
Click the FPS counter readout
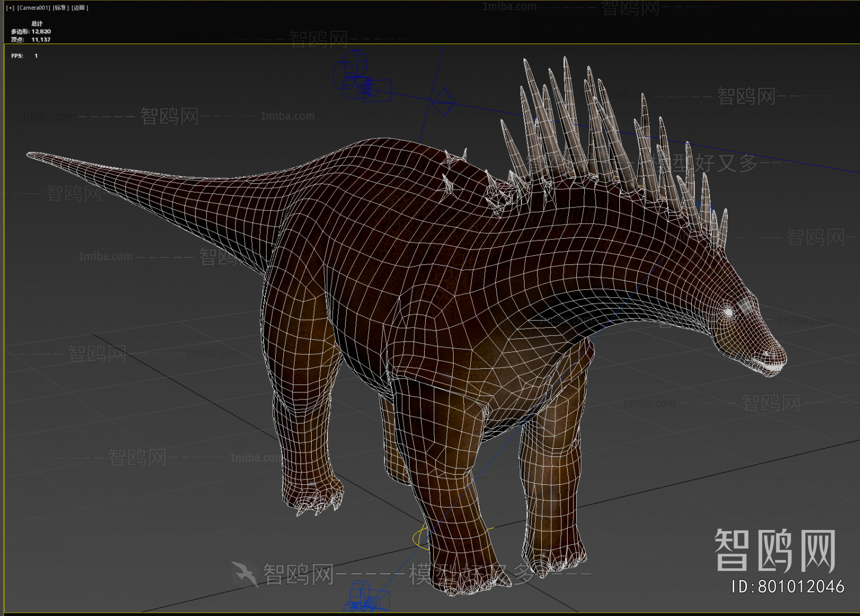[24, 56]
